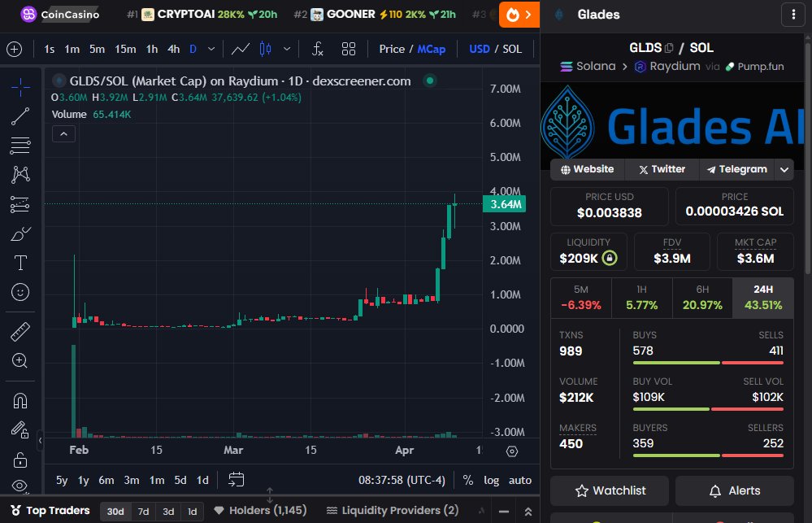Expand more social links chevron
This screenshot has height=523, width=812.
(x=784, y=169)
